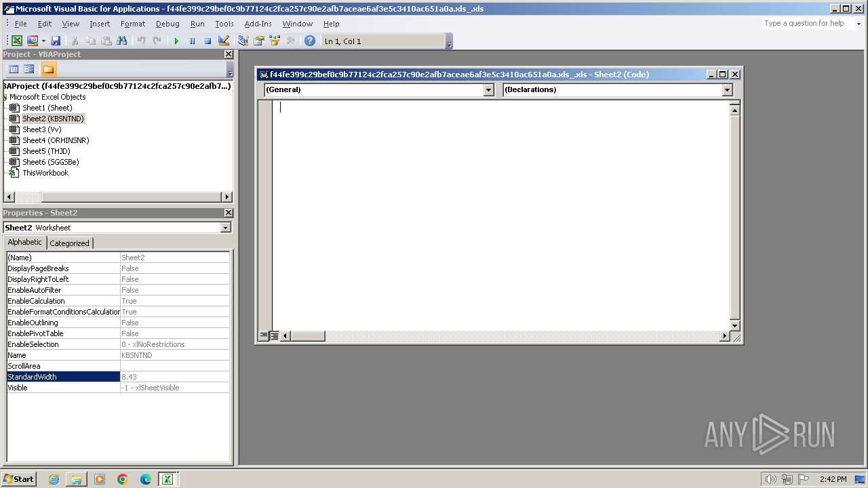This screenshot has height=488, width=868.
Task: Toggle Design Mode icon
Action: (223, 41)
